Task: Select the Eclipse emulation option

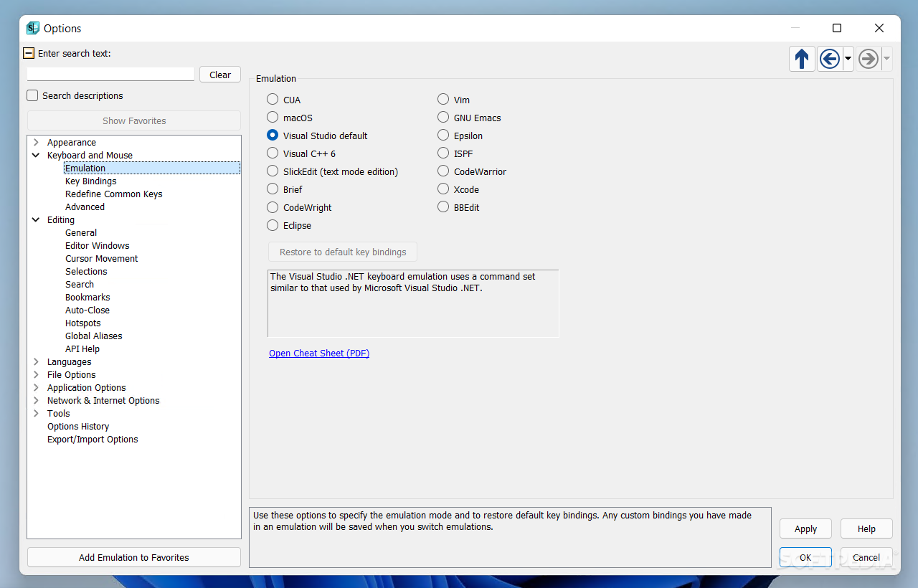Action: click(273, 225)
